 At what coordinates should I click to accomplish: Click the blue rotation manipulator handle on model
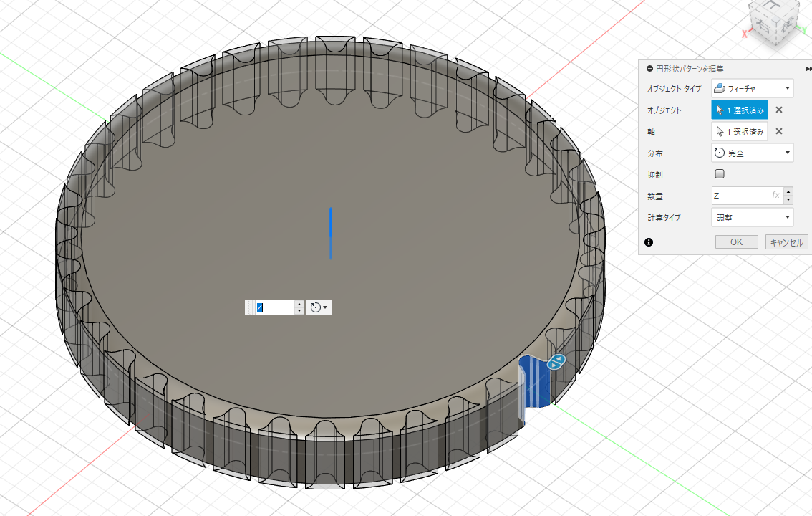tap(556, 363)
